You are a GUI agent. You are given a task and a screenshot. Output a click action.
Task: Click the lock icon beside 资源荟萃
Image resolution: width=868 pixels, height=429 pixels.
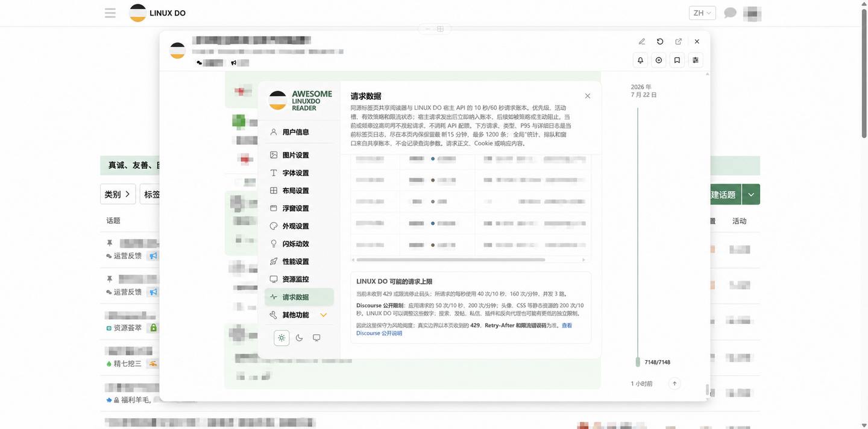tap(153, 328)
